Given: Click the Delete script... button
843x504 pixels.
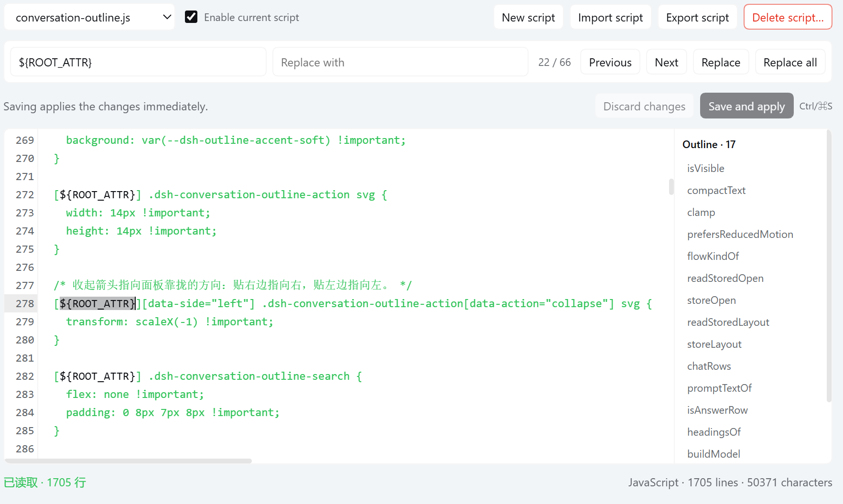Looking at the screenshot, I should click(788, 18).
